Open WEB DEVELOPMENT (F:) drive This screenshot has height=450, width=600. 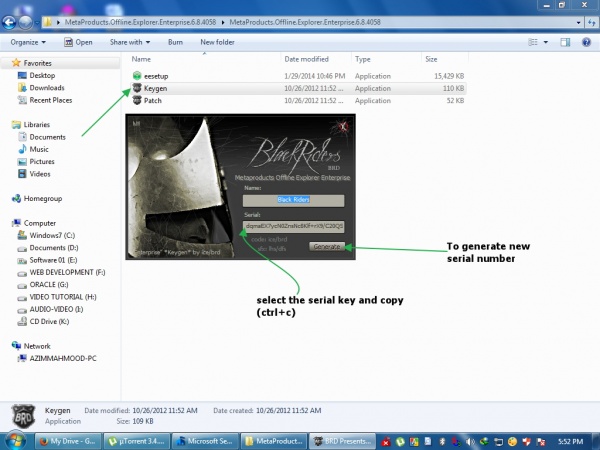point(67,272)
